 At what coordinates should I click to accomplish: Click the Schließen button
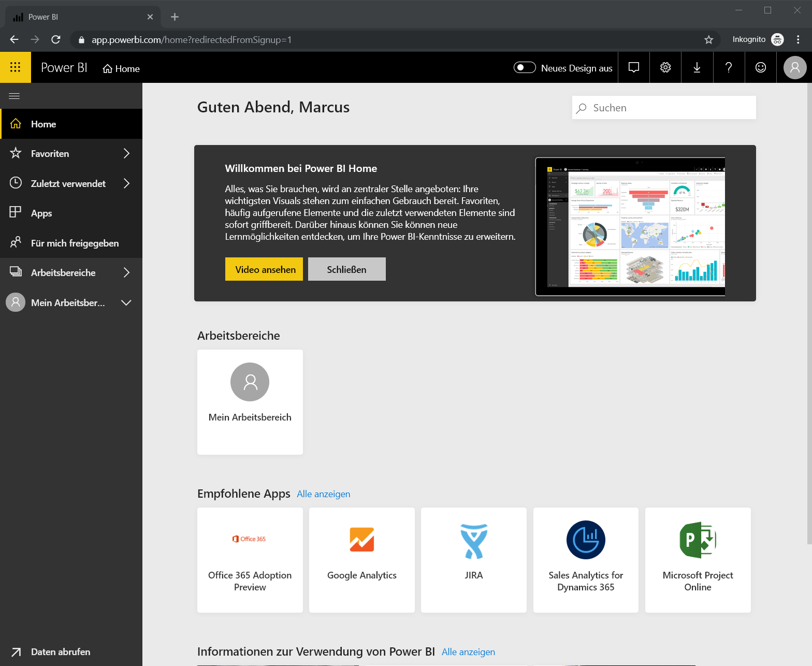(x=347, y=269)
